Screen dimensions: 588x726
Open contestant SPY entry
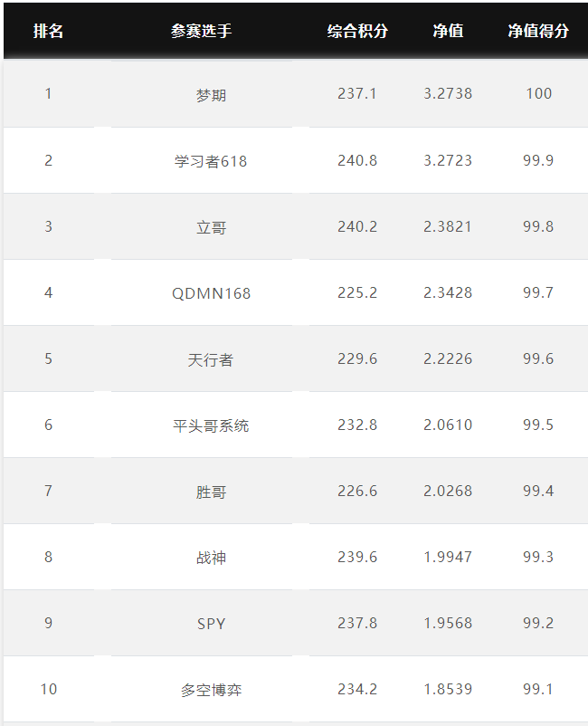click(211, 624)
